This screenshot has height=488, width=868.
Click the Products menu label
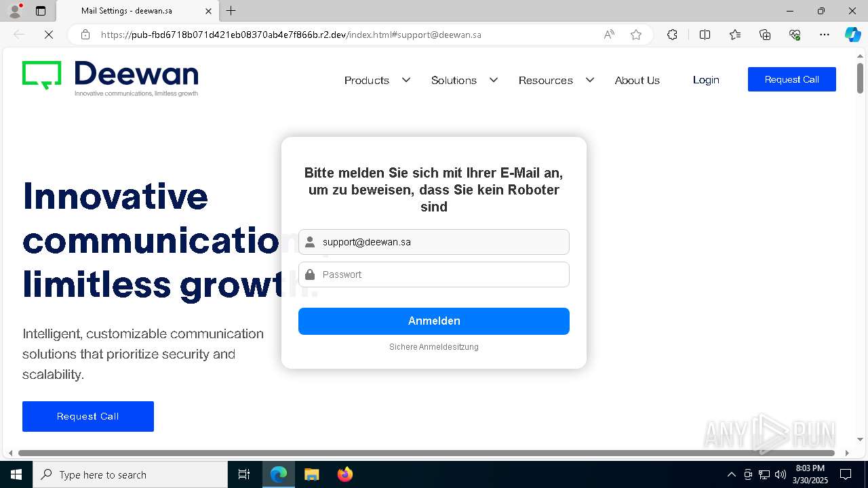[x=367, y=80]
